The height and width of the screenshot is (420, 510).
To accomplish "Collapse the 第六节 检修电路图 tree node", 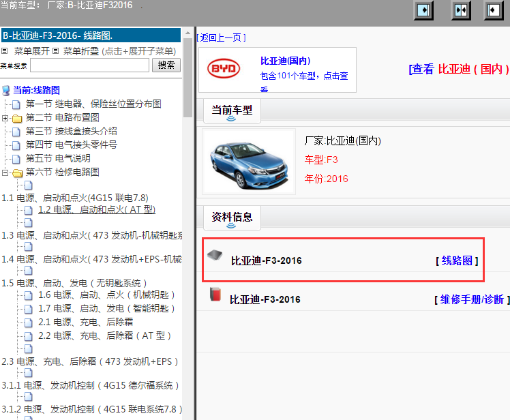I will [x=5, y=172].
